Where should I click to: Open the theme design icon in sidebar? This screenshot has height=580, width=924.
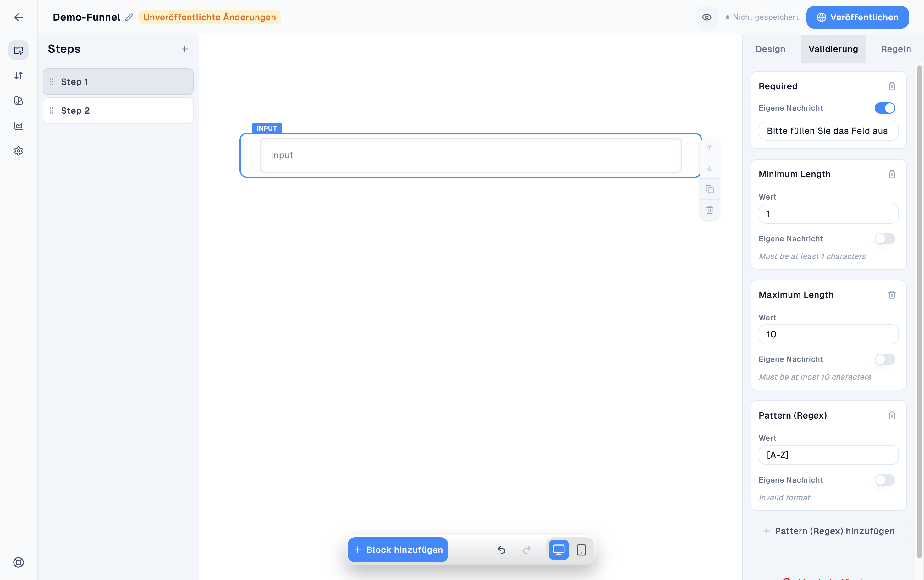(19, 101)
